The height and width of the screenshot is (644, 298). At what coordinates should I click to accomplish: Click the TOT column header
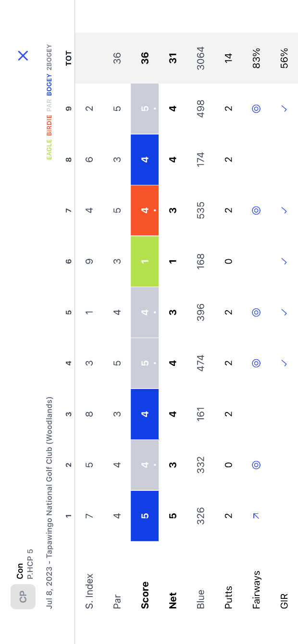69,58
